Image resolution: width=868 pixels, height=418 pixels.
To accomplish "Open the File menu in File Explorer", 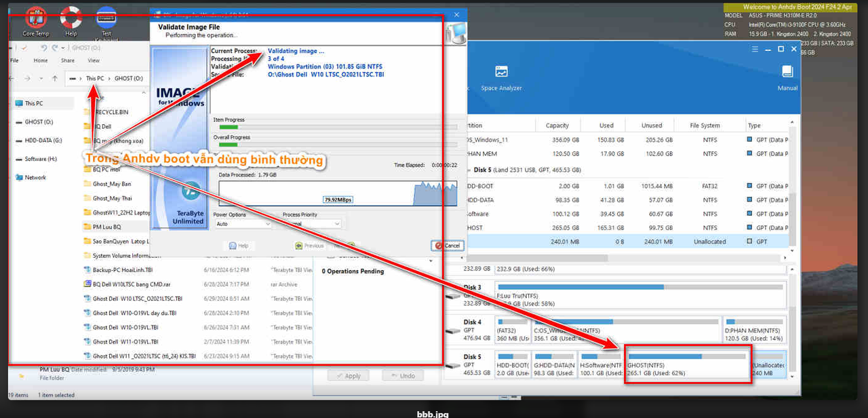I will [14, 60].
